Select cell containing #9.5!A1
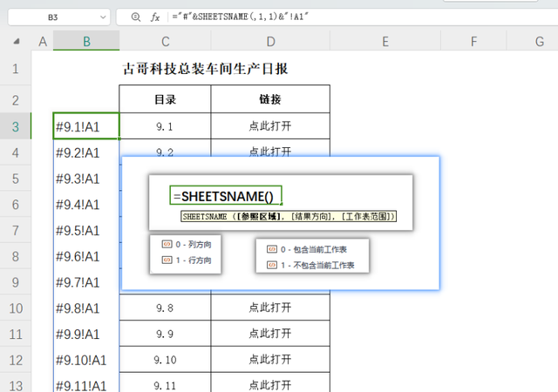558x392 pixels. coord(86,231)
